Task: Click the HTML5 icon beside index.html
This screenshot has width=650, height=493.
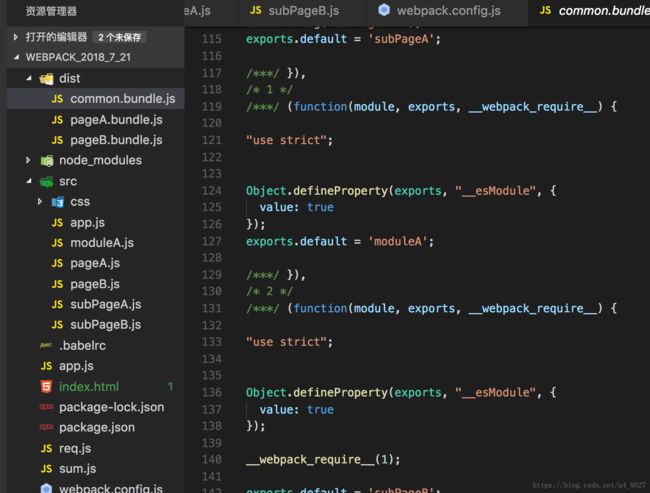Action: tap(46, 386)
